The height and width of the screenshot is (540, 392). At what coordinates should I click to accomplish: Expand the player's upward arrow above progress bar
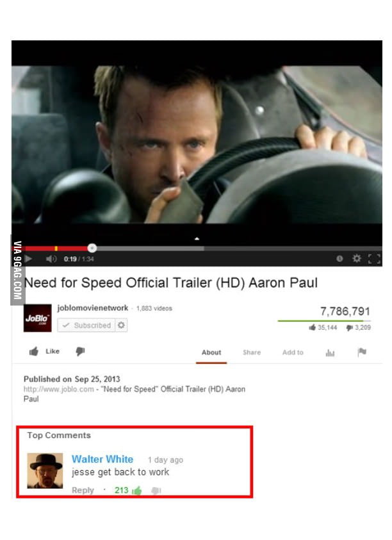(x=197, y=238)
